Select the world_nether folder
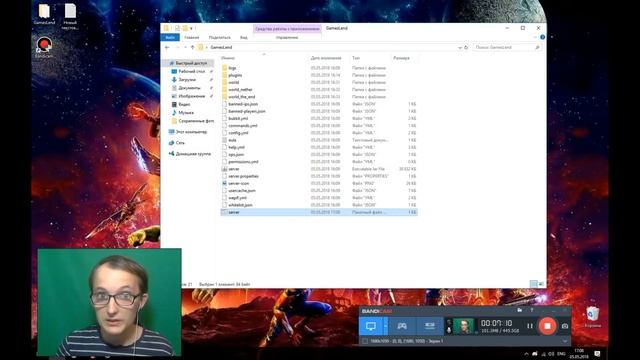Viewport: 640px width, 360px height. click(x=240, y=89)
